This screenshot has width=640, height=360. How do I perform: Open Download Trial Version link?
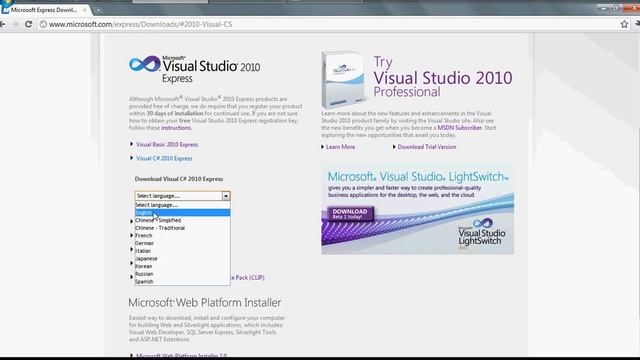pos(427,147)
